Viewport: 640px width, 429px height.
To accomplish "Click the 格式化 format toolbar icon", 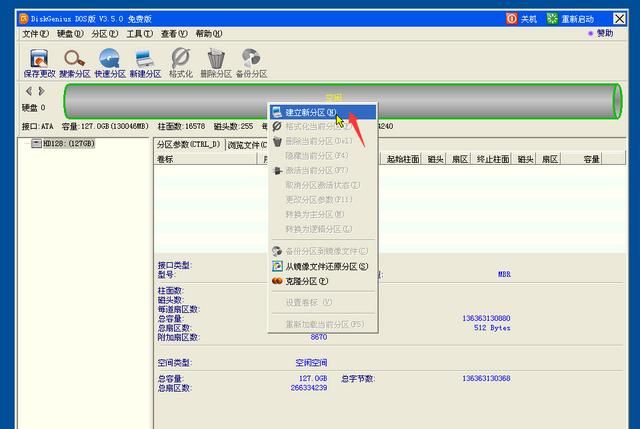I will tap(180, 63).
